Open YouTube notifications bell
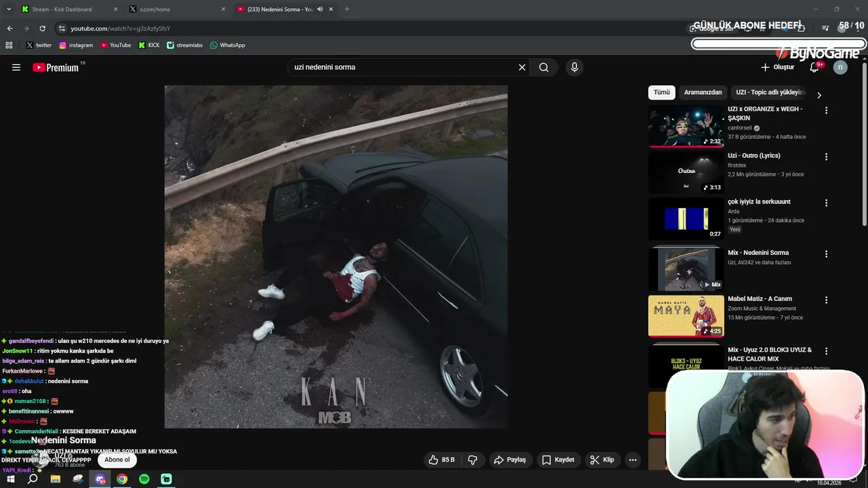Image resolution: width=868 pixels, height=488 pixels. [815, 67]
